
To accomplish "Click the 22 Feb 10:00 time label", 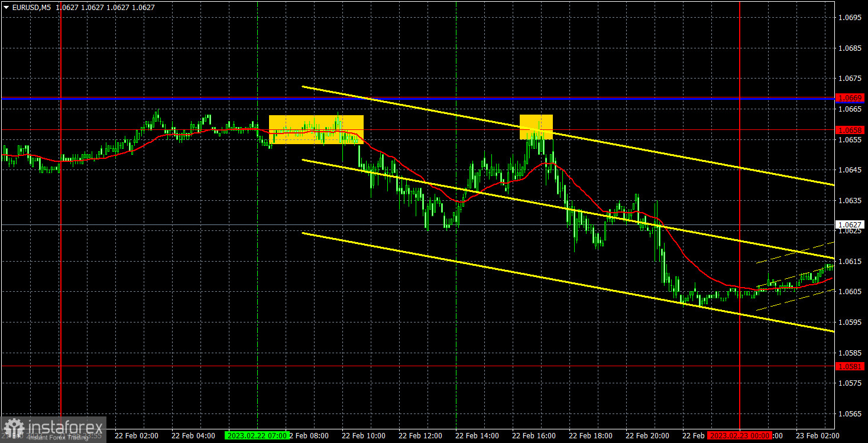I will click(x=364, y=435).
